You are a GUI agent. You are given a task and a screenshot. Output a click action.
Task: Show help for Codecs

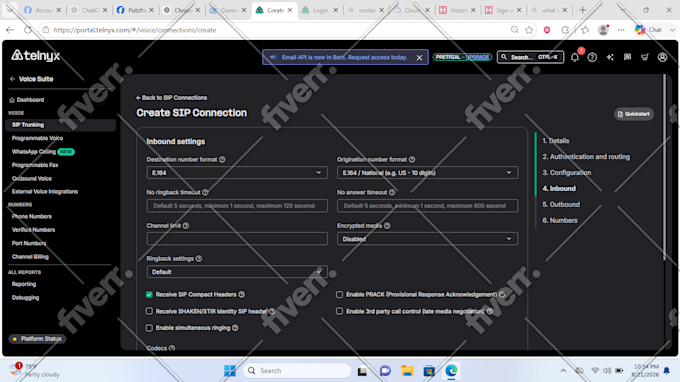[172, 348]
